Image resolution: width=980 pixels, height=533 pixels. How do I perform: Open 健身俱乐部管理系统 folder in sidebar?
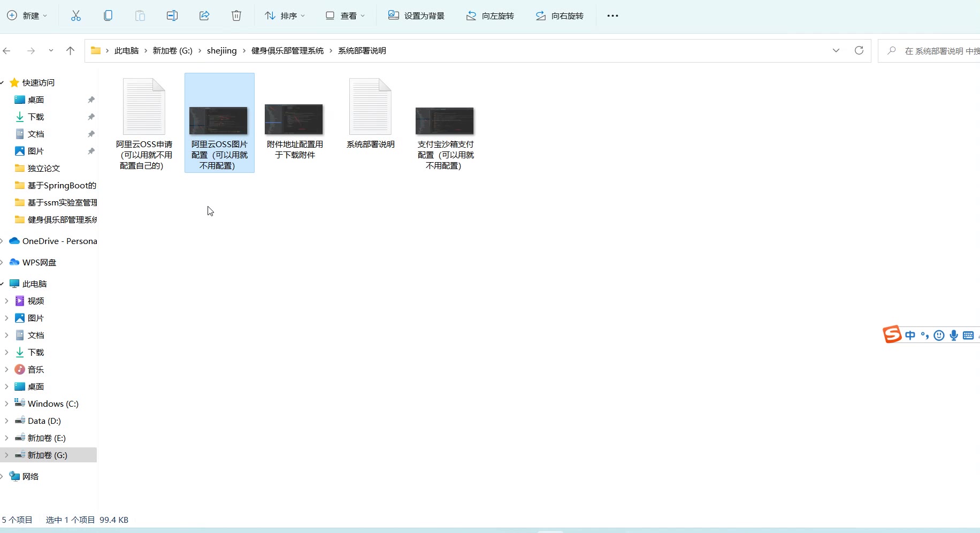tap(56, 220)
